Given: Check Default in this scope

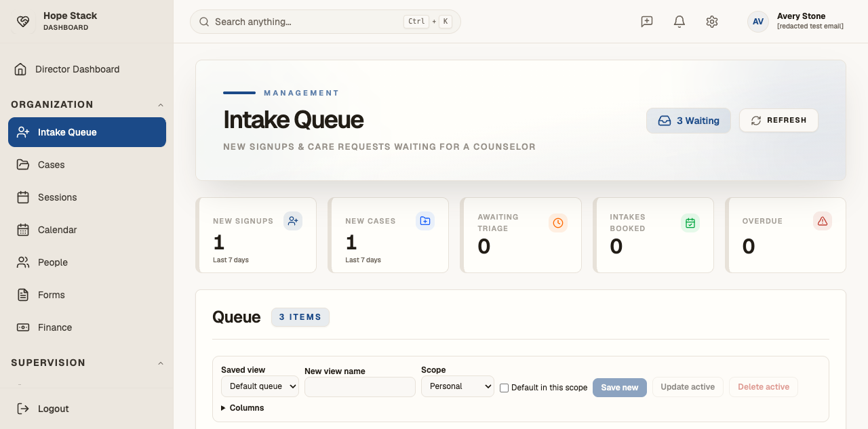Looking at the screenshot, I should 504,388.
